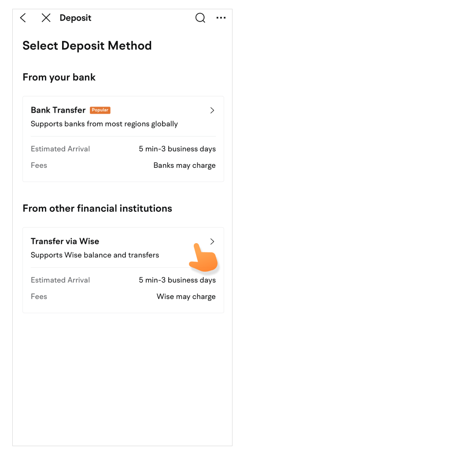Select the Bank Transfer title
Screen dimensions: 476x462
point(58,110)
